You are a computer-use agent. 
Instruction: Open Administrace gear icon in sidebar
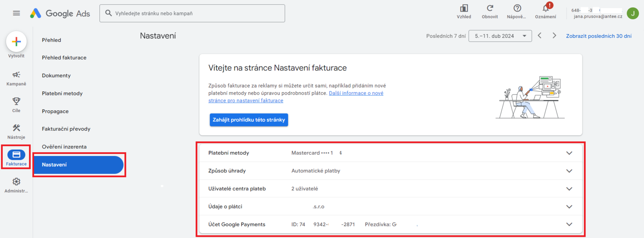(x=16, y=182)
